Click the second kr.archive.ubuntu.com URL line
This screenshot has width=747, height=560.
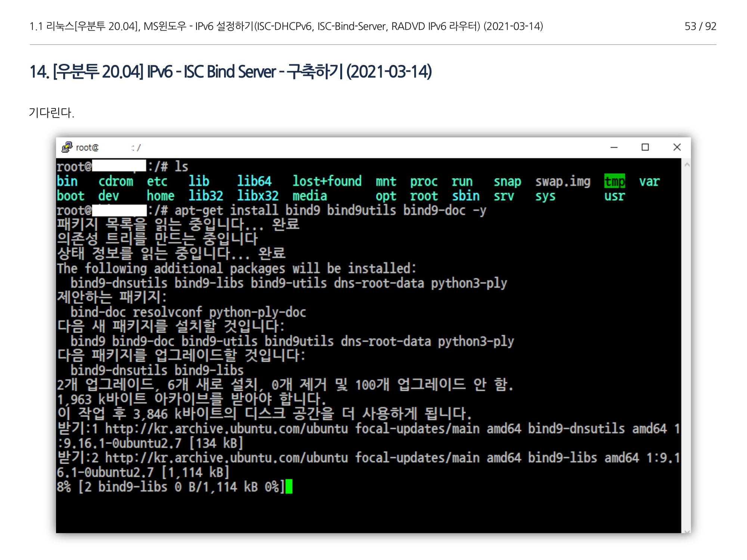click(x=226, y=458)
